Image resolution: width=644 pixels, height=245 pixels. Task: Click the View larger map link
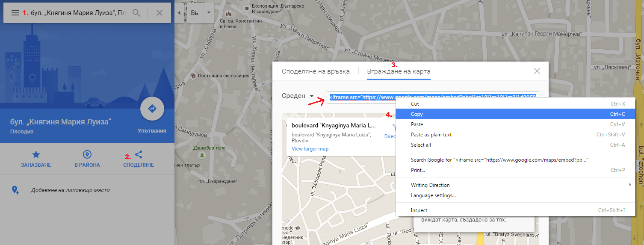pyautogui.click(x=310, y=149)
